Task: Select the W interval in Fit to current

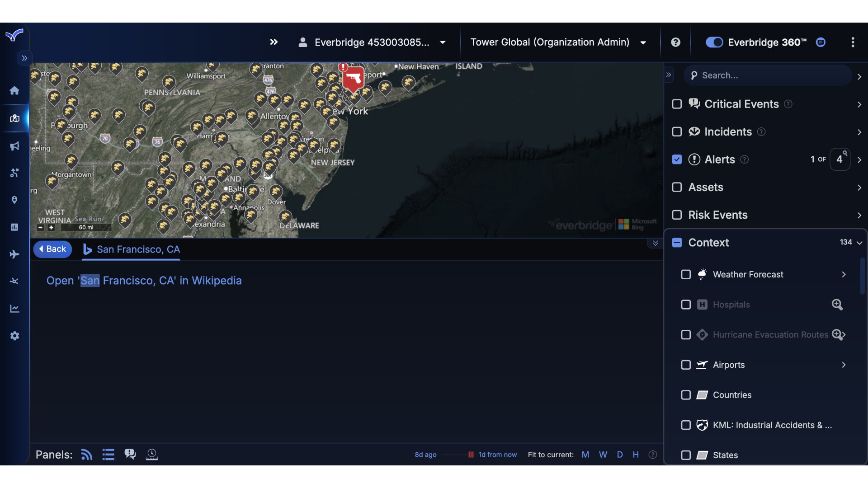Action: [603, 454]
